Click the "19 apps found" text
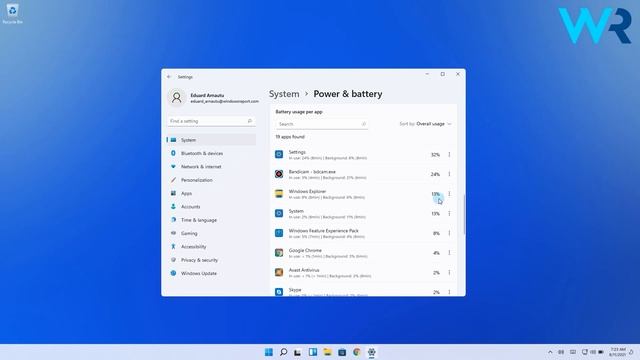Screen dimensions: 640x360 [290, 137]
